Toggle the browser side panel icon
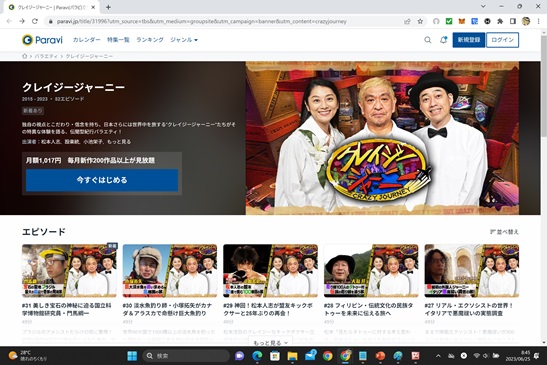Screen dimensions: 547x365 click(513, 21)
